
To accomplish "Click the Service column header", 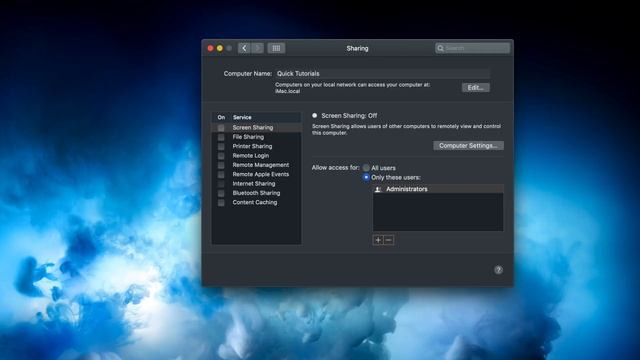I will (x=242, y=118).
